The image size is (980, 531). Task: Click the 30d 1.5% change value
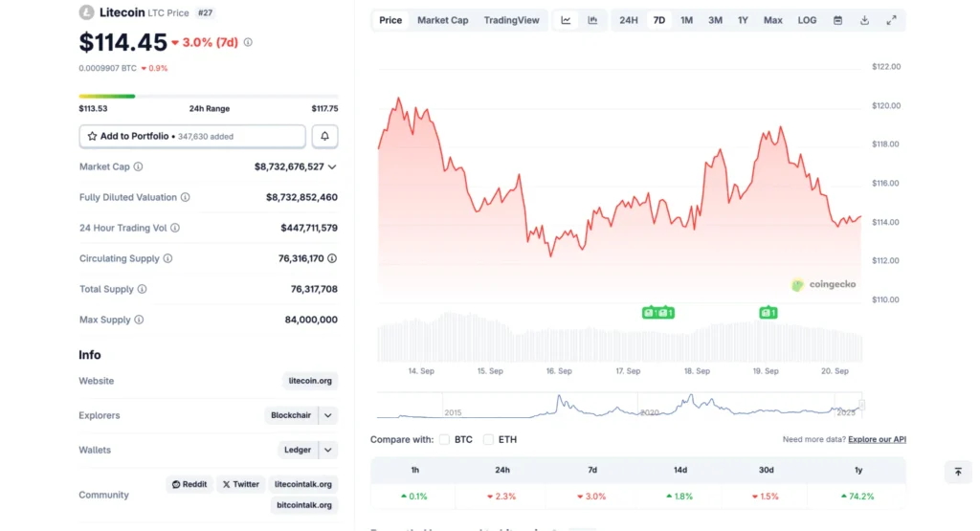[x=765, y=497]
